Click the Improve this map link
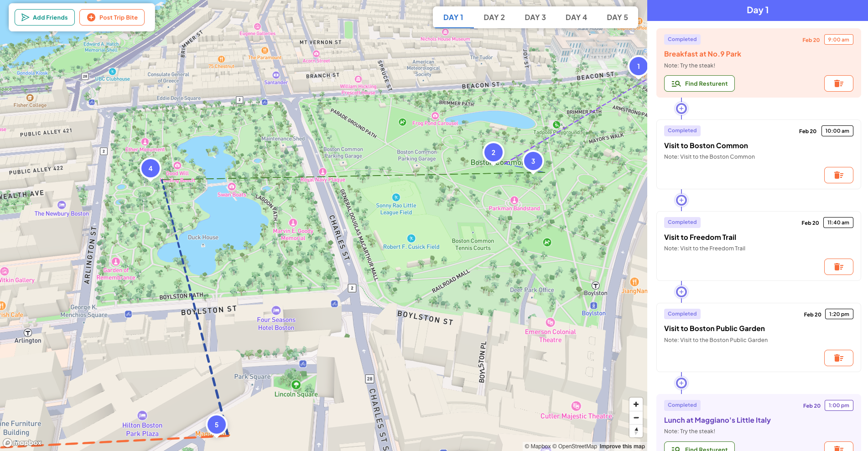This screenshot has height=451, width=868. click(622, 446)
